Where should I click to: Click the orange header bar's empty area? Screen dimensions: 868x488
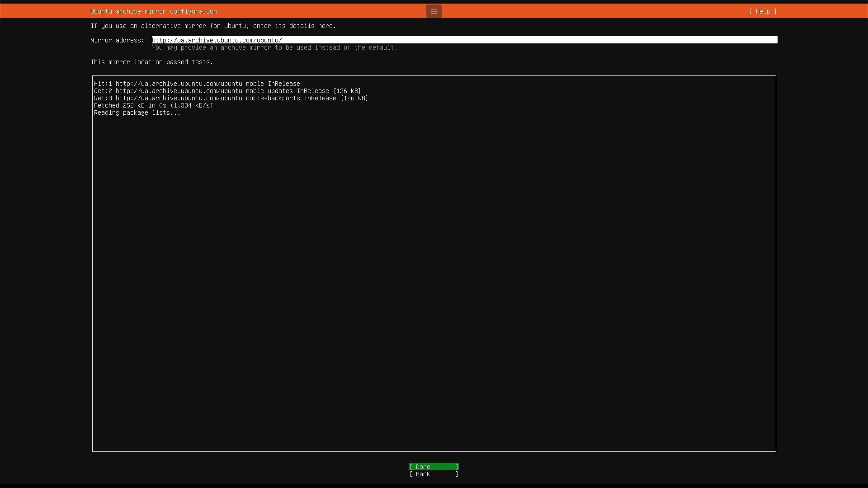coord(588,11)
